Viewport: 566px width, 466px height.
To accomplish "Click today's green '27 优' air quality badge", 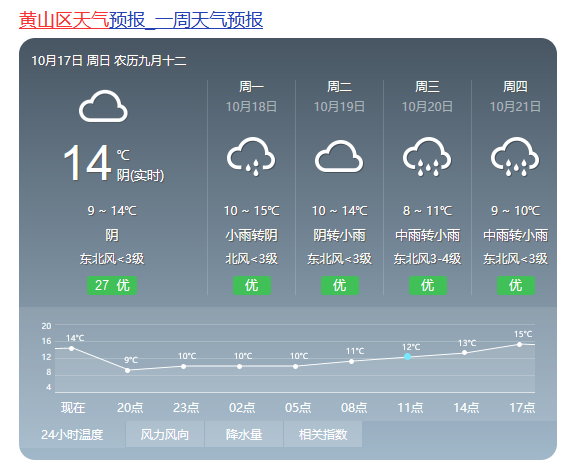I will 112,286.
